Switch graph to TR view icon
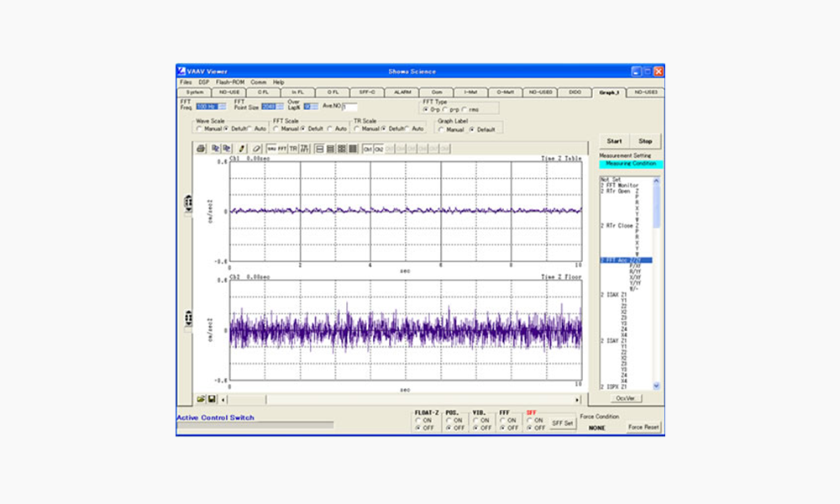Viewport: 840px width, 504px height. (293, 149)
